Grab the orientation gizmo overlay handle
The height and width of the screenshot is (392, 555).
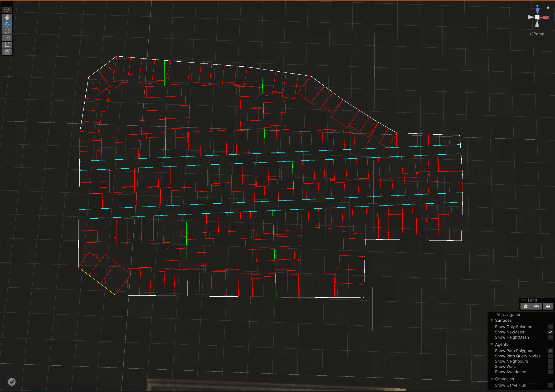(523, 3)
